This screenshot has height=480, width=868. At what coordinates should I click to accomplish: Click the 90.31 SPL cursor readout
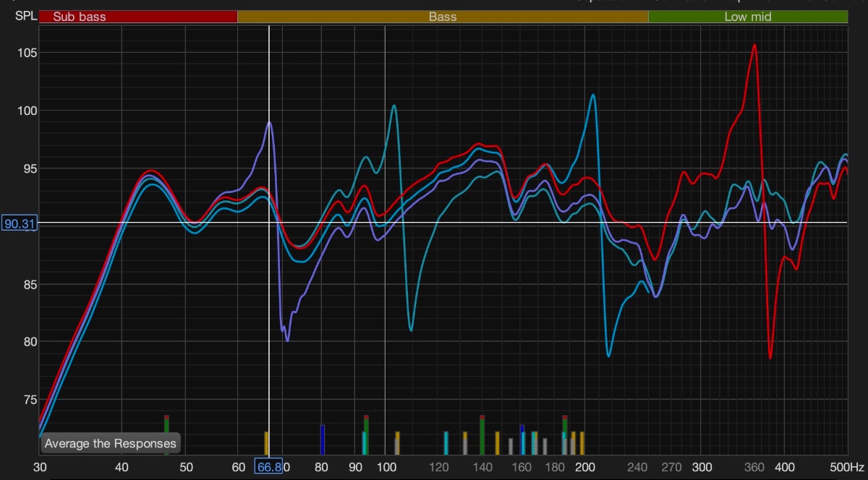pyautogui.click(x=21, y=224)
